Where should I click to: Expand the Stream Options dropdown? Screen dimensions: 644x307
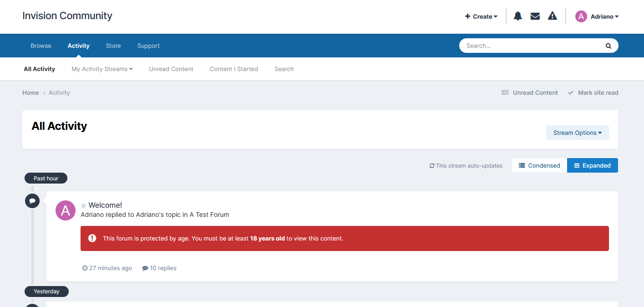tap(577, 133)
